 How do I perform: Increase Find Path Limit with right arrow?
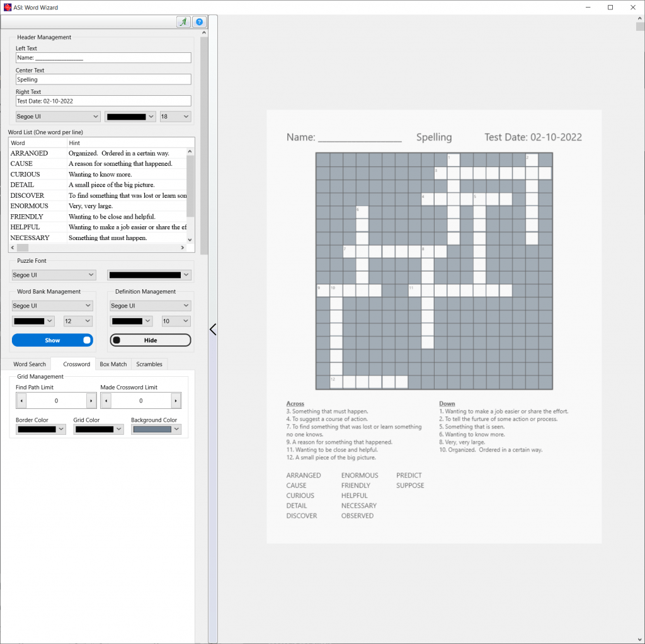pos(92,400)
